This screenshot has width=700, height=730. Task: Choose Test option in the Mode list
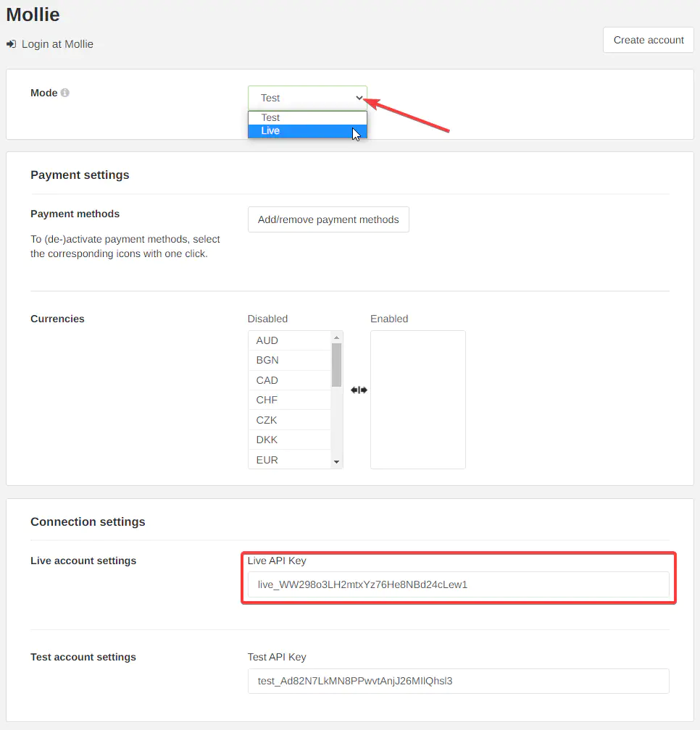(x=307, y=117)
